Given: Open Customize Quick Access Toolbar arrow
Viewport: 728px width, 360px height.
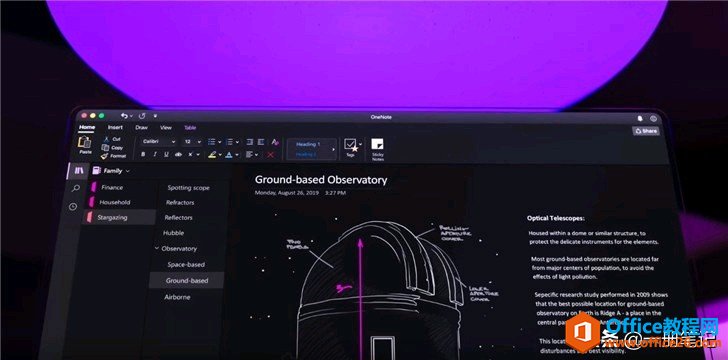Looking at the screenshot, I should click(x=155, y=116).
